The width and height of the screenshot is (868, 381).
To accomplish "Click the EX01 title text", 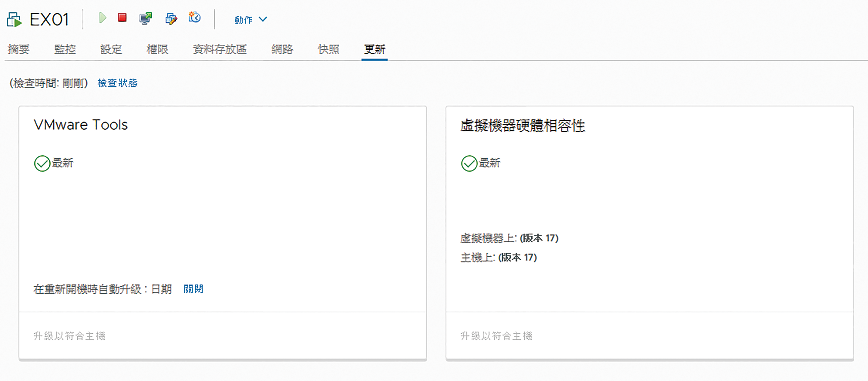I will [x=49, y=19].
